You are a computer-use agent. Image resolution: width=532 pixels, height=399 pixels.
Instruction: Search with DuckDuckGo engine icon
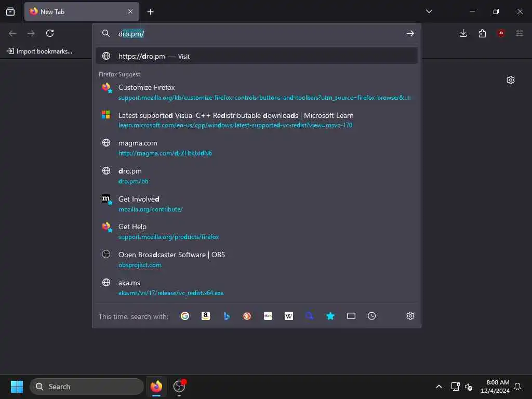247,316
